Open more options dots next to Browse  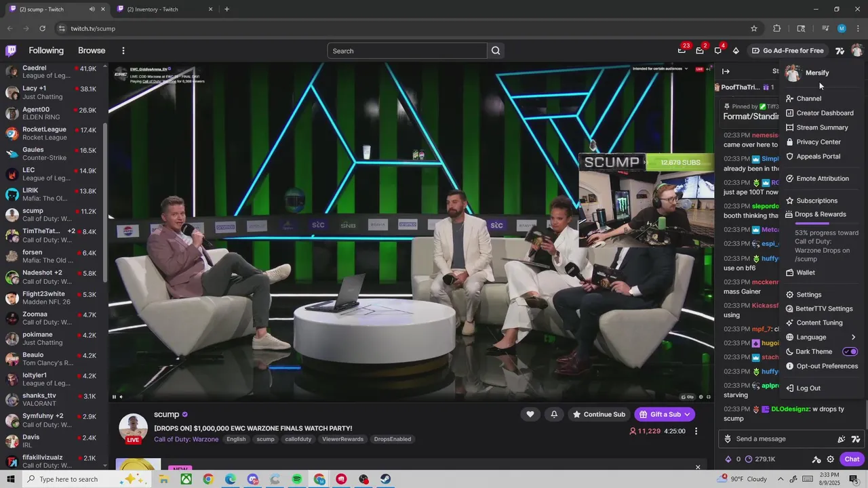point(123,51)
